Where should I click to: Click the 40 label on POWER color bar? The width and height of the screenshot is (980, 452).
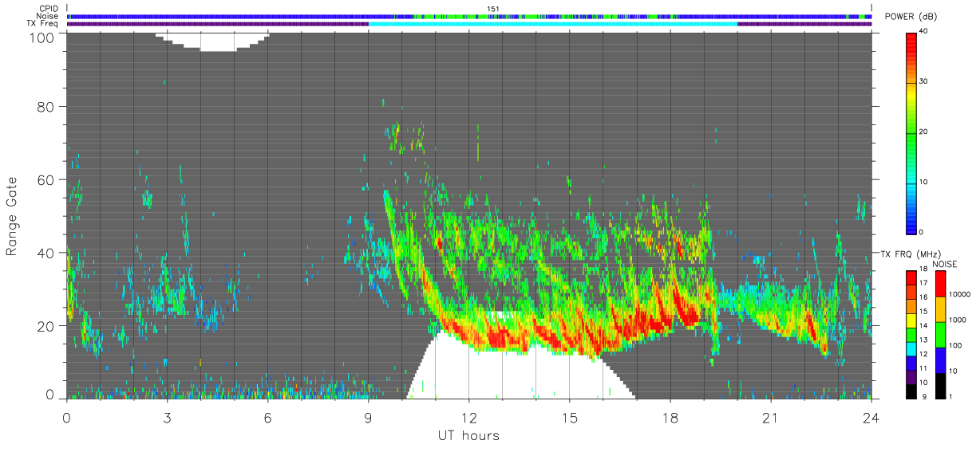pos(924,31)
